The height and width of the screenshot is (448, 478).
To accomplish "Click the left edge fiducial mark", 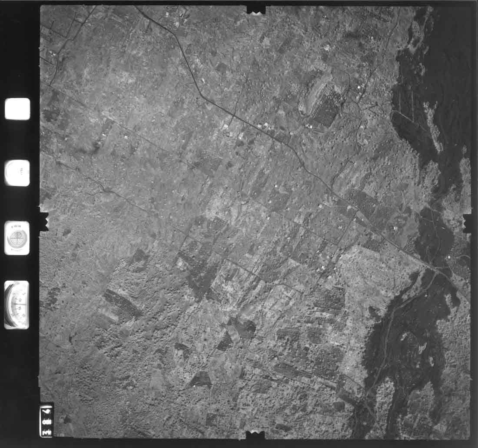I will pyautogui.click(x=44, y=221).
